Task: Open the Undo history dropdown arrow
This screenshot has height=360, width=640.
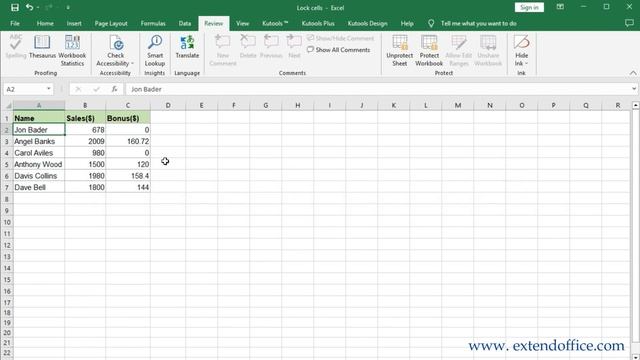Action: pyautogui.click(x=38, y=8)
